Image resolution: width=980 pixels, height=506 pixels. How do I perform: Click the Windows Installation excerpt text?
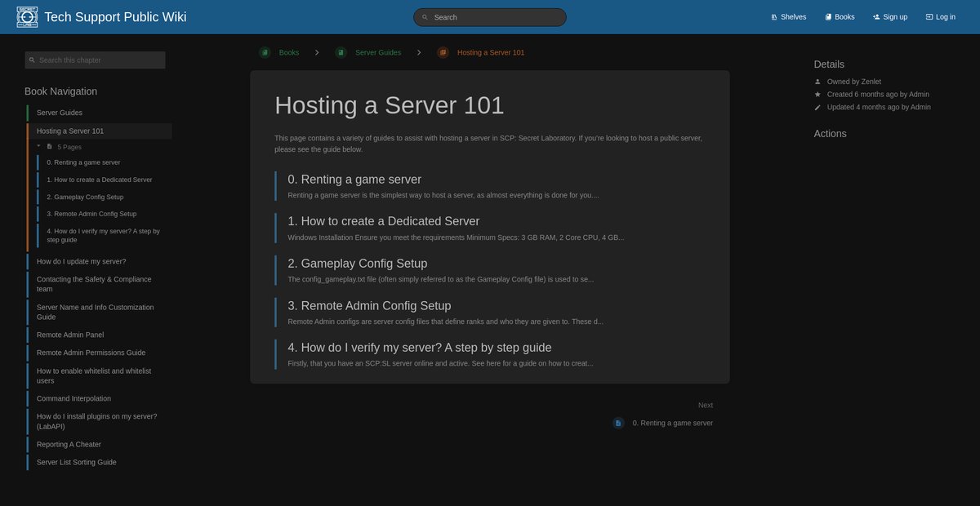[456, 237]
